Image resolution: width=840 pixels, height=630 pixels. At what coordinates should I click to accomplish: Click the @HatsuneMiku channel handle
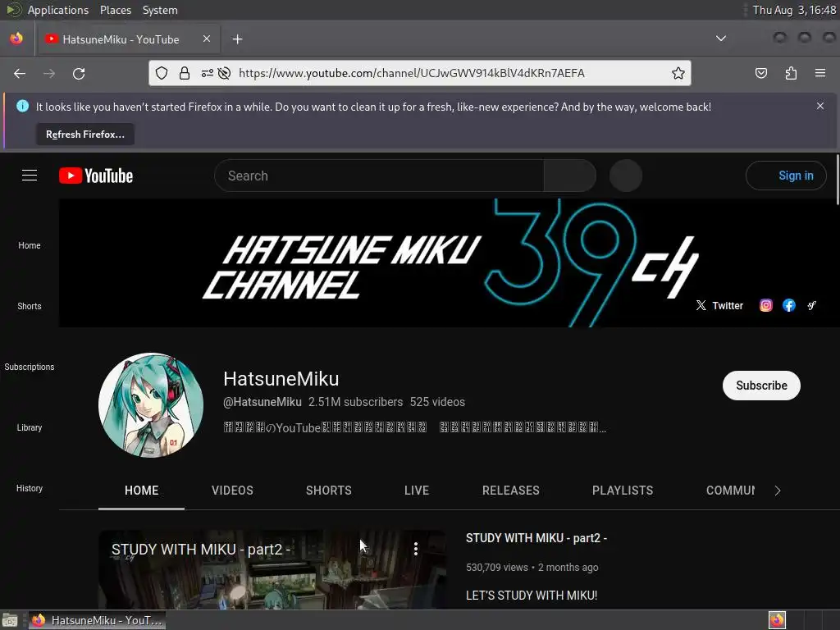(x=262, y=402)
